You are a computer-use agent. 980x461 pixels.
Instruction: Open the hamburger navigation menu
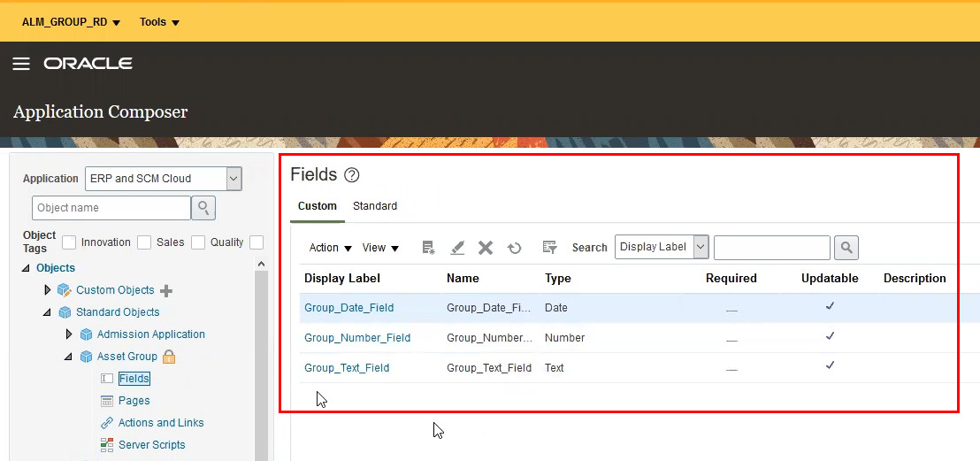(x=21, y=64)
